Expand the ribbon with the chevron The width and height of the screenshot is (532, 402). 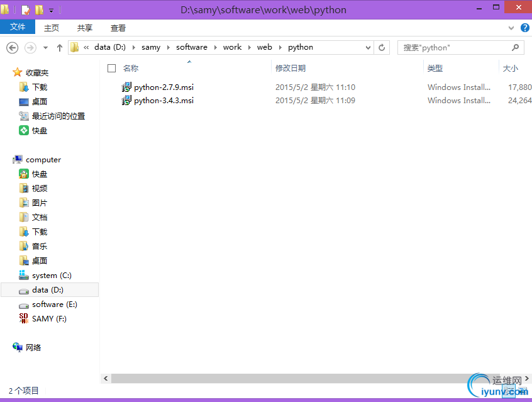511,28
